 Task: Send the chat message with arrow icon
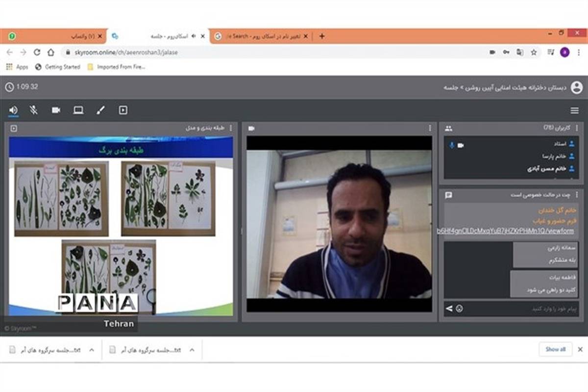pos(449,309)
